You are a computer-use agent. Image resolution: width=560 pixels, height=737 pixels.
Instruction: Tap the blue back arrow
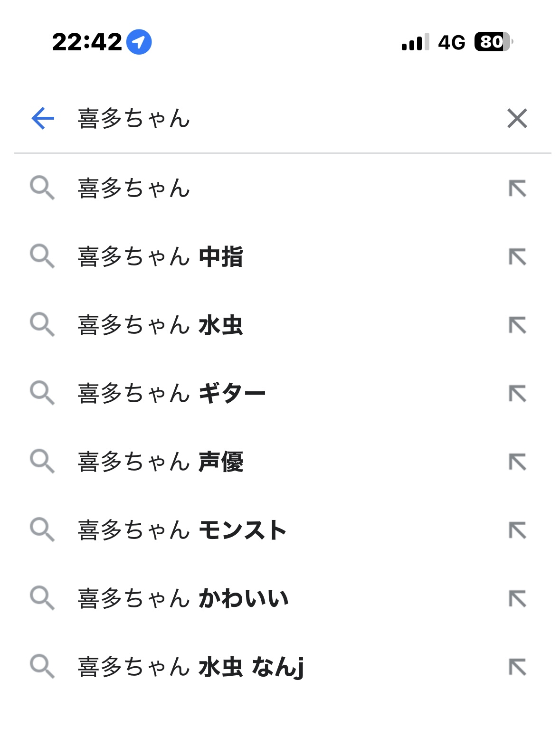point(43,118)
